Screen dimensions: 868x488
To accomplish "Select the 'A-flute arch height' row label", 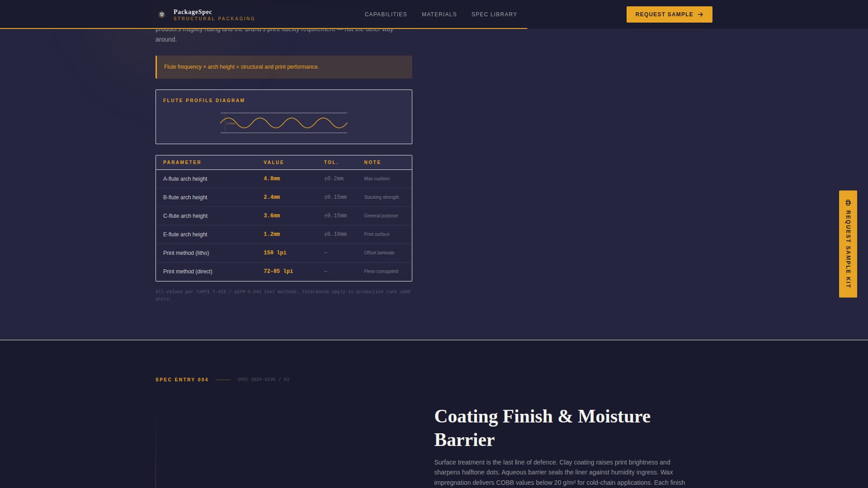I will [185, 179].
